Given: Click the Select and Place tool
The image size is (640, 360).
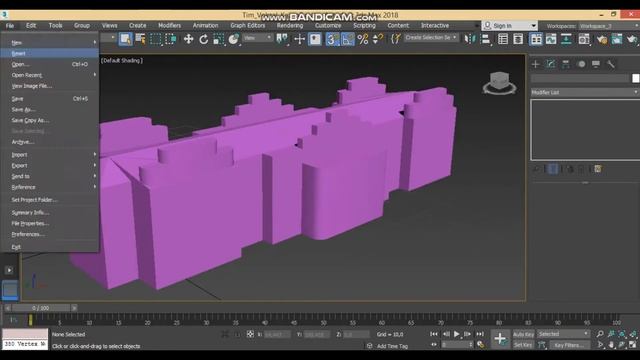Looking at the screenshot, I should [x=233, y=39].
